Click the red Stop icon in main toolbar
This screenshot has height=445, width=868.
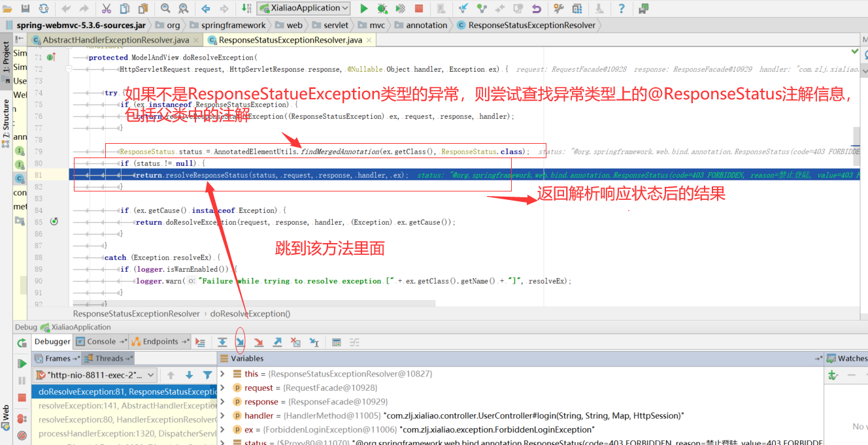tap(419, 8)
